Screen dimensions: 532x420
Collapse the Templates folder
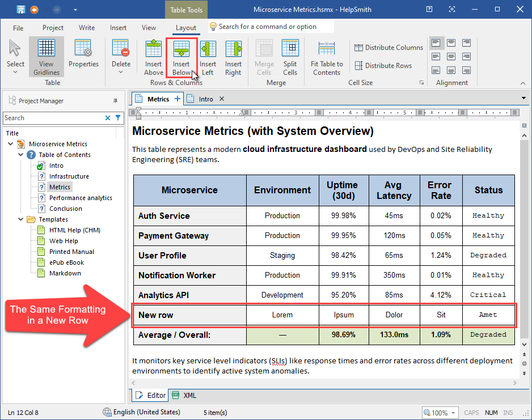tap(20, 219)
